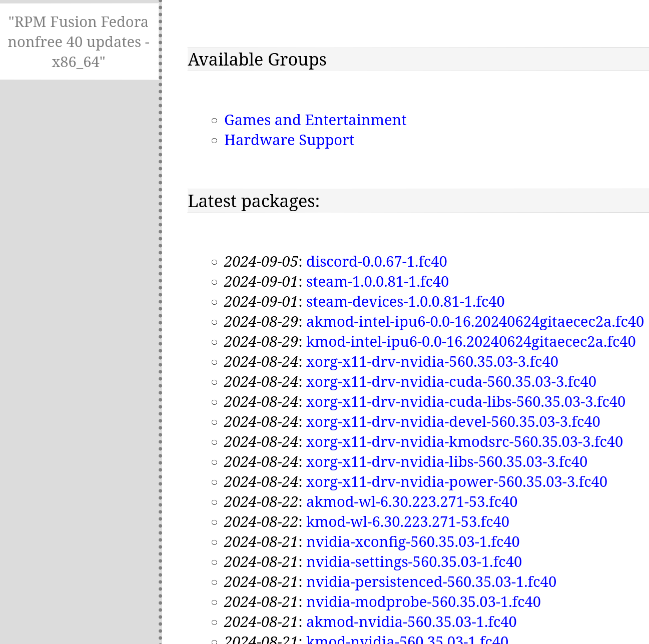Click the 2024-08-24 date beside xorg-x11-drv-nvidia-devel
649x644 pixels.
[x=261, y=422]
